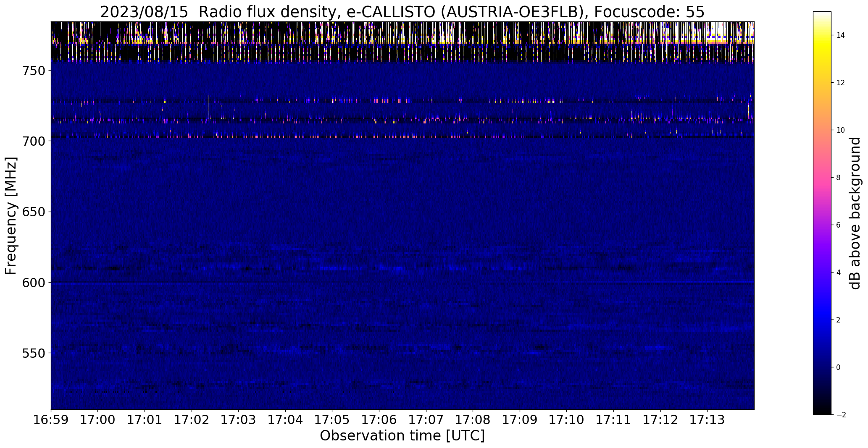The image size is (868, 448).
Task: Click the 17:10 time tick label
Action: (567, 420)
